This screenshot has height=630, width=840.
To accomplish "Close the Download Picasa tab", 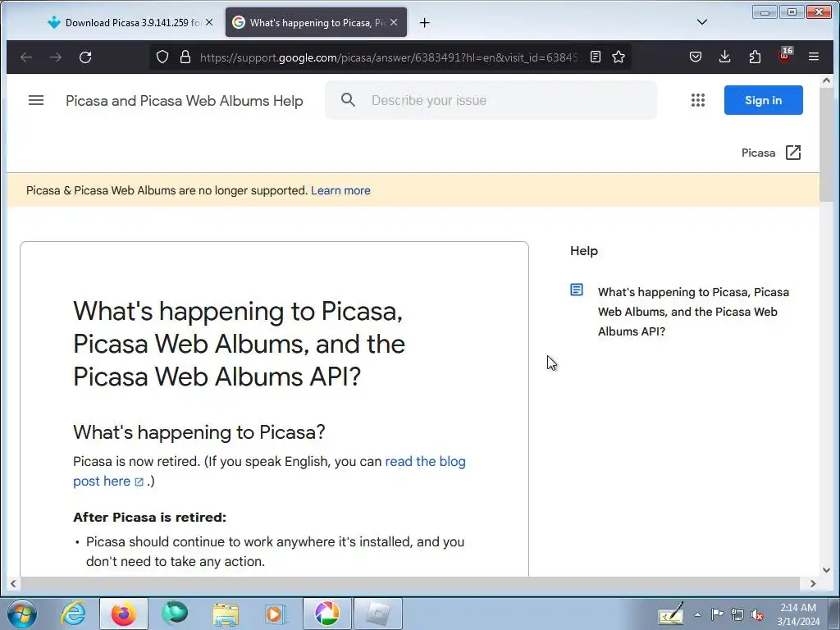I will (x=209, y=22).
